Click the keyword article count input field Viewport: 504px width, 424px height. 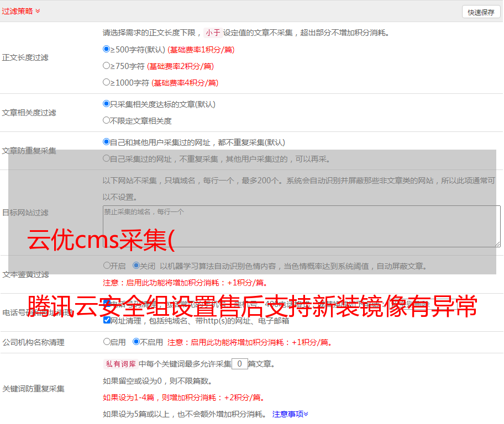[240, 364]
